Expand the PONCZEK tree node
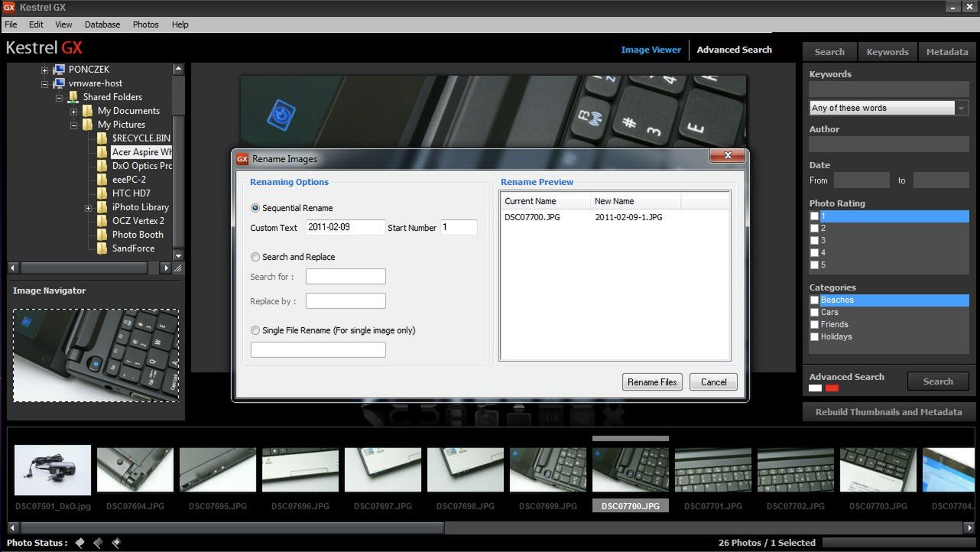Screen dimensions: 980x552 [x=45, y=70]
